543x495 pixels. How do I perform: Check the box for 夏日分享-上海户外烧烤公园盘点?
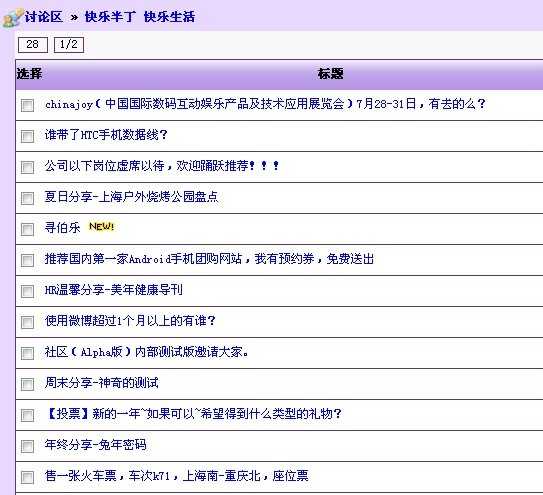tap(27, 198)
